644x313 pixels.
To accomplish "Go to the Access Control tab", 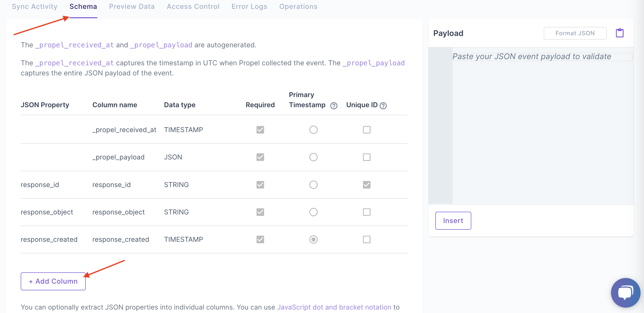I will pyautogui.click(x=193, y=6).
